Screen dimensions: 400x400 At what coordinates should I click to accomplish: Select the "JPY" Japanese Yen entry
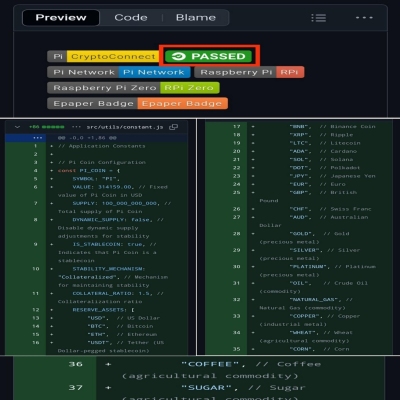point(332,176)
